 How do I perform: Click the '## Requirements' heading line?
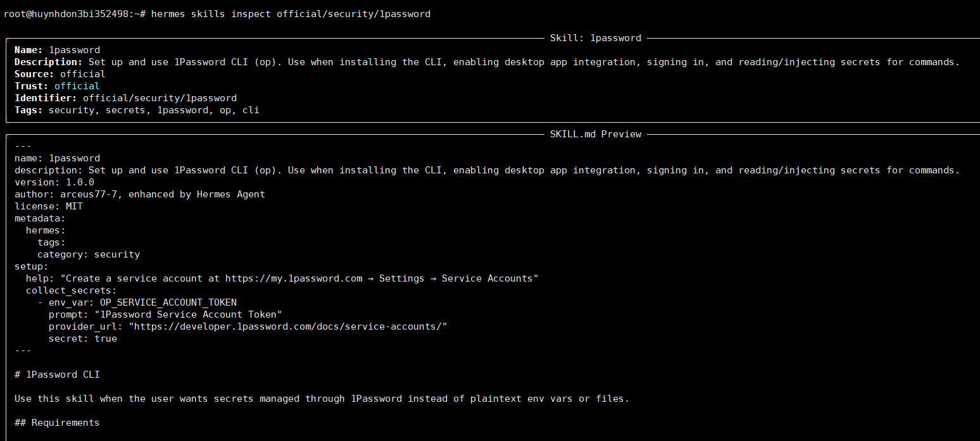pos(57,423)
